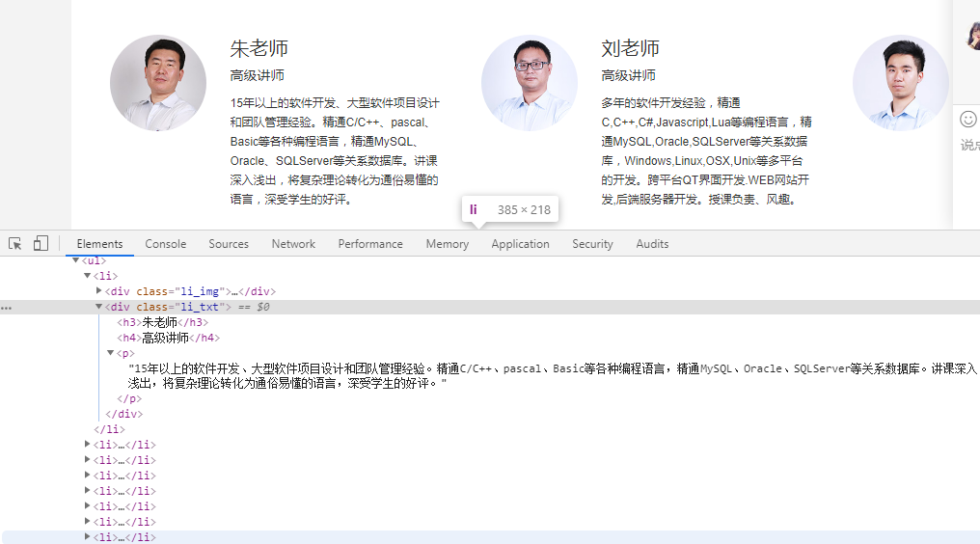Expand the third li node

click(x=88, y=459)
